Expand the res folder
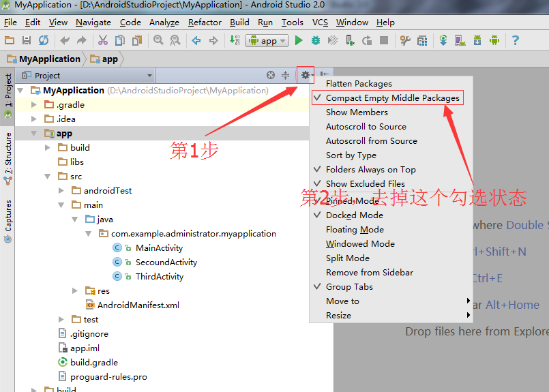 74,291
